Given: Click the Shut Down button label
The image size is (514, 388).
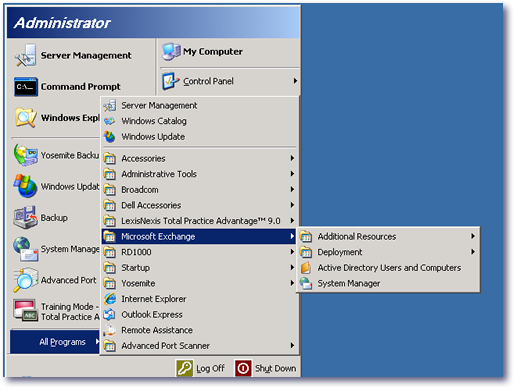Looking at the screenshot, I should (276, 368).
